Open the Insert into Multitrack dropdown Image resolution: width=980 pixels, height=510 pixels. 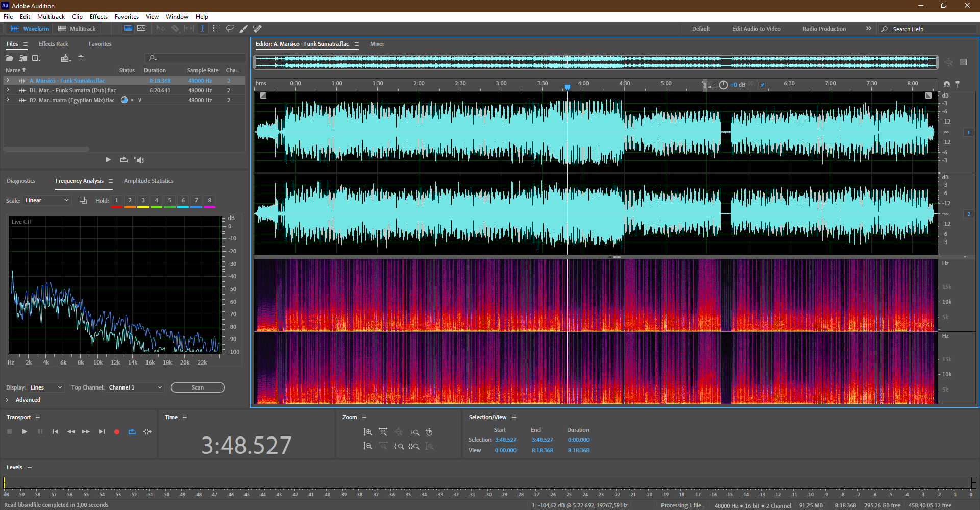tap(66, 58)
